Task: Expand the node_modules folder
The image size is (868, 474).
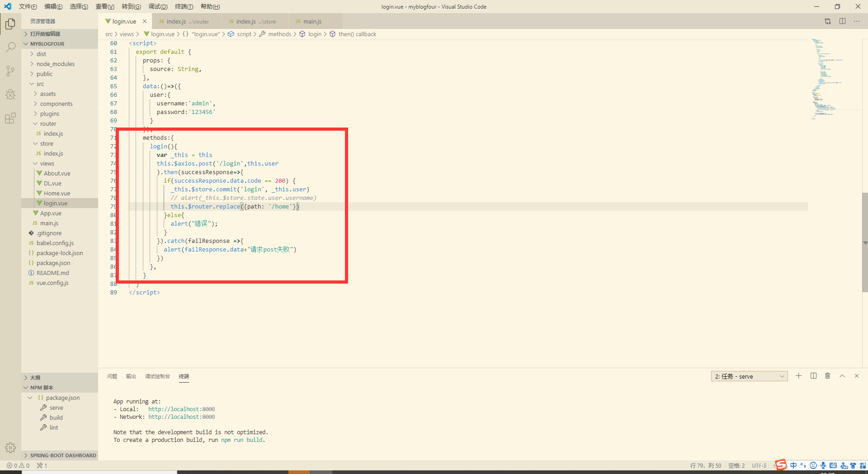Action: (x=55, y=64)
